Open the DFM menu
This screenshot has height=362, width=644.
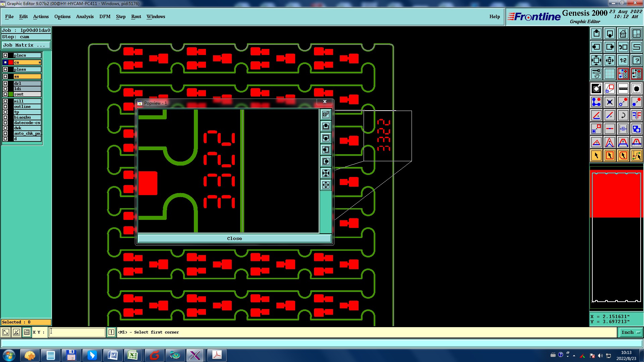(105, 16)
